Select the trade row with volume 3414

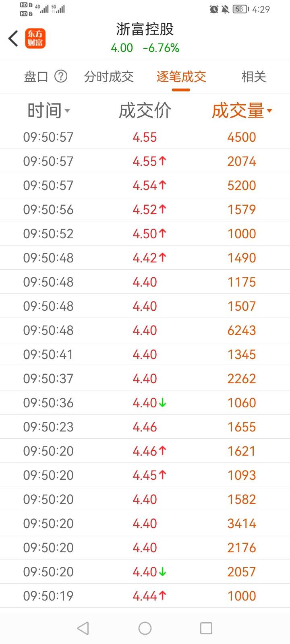click(x=145, y=523)
